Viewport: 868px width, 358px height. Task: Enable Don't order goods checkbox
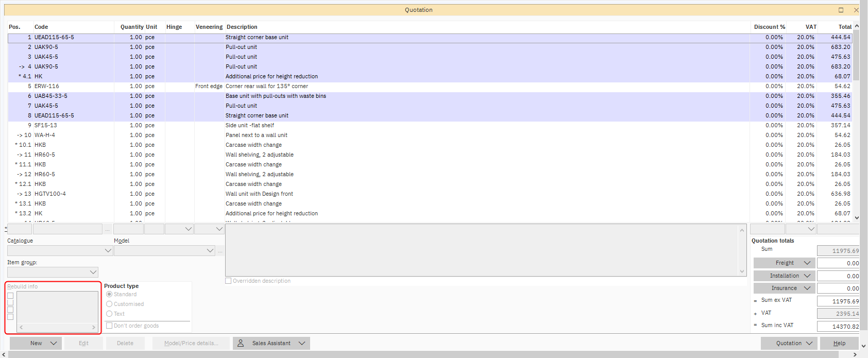[x=109, y=326]
